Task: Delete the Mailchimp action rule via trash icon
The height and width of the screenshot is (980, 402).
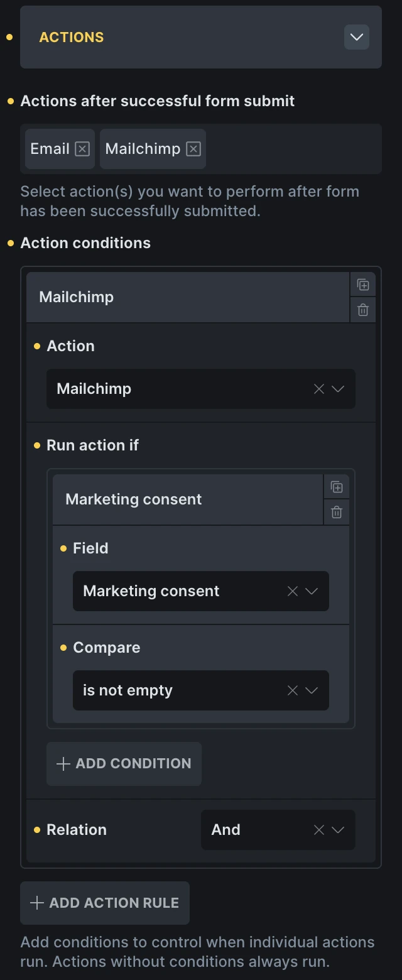Action: 363,310
